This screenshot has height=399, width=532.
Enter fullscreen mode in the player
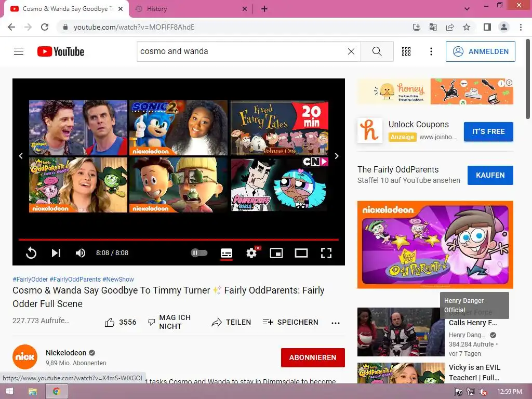326,253
